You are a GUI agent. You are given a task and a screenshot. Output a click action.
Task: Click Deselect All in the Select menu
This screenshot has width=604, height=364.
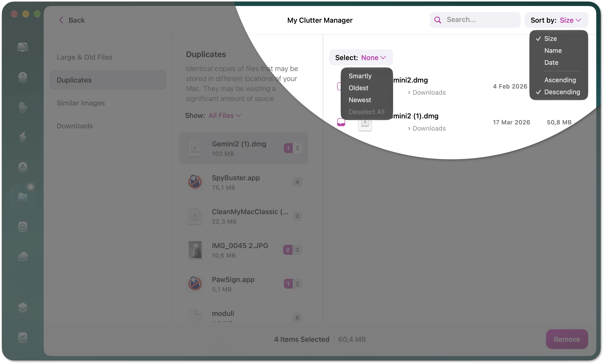(x=367, y=112)
